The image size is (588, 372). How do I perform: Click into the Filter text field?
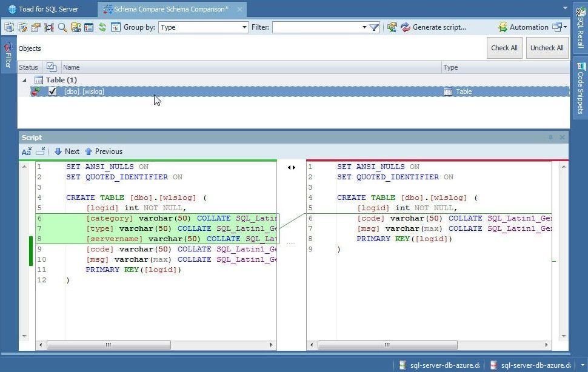point(316,27)
